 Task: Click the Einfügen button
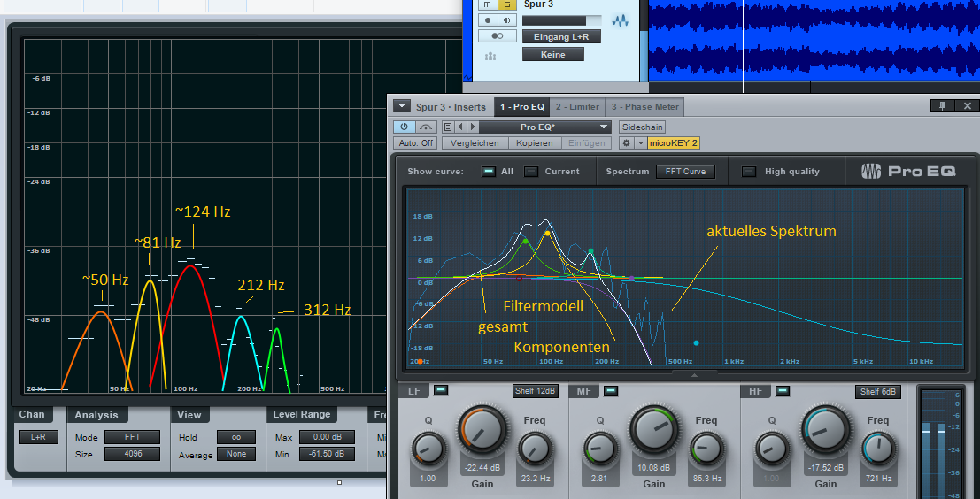[x=586, y=143]
